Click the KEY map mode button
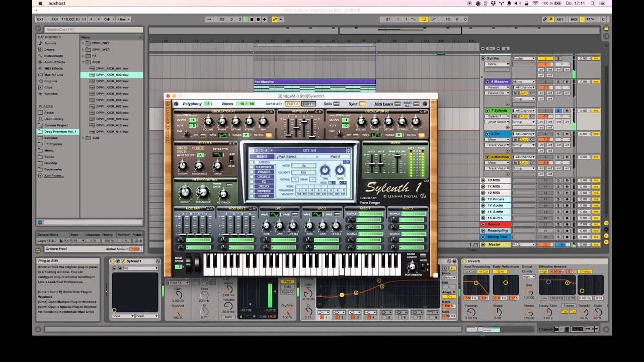The image size is (644, 362). pyautogui.click(x=560, y=19)
